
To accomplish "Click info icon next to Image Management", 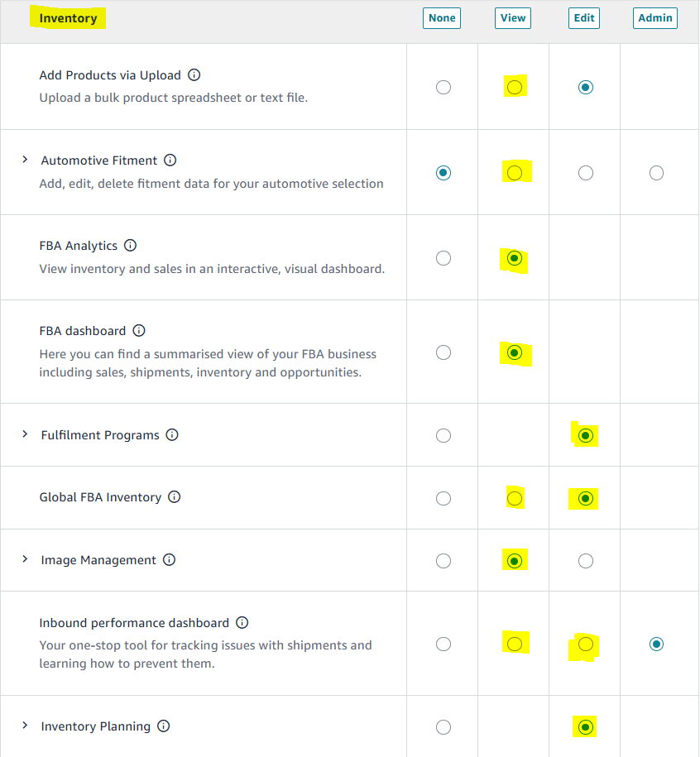I will click(169, 560).
